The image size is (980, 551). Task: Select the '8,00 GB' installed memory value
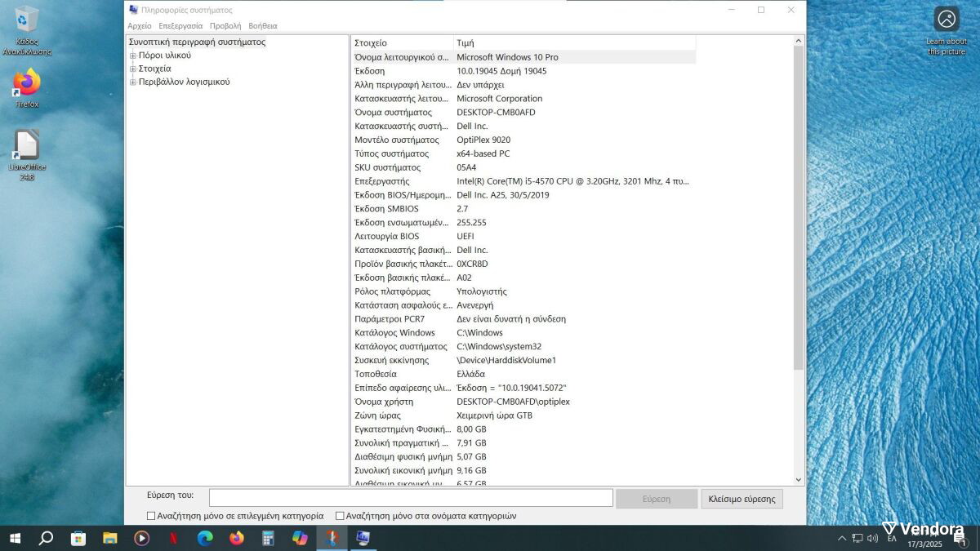pos(471,429)
